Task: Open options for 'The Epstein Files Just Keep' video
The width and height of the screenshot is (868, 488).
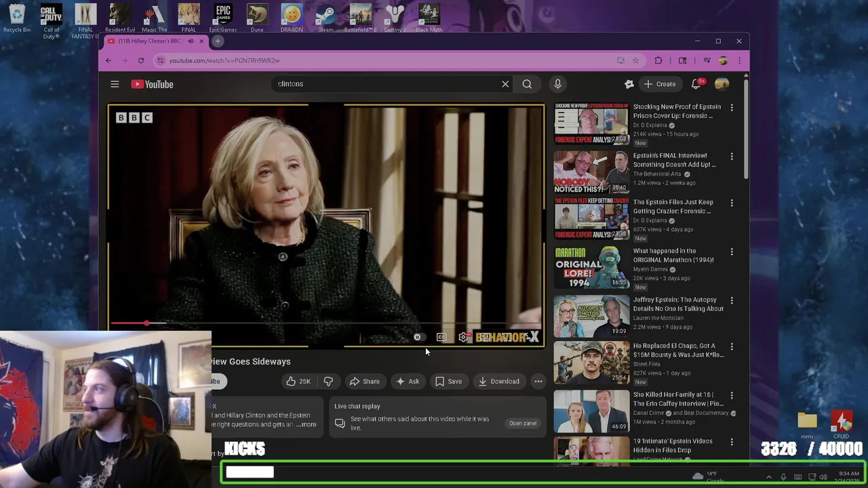Action: tap(732, 203)
